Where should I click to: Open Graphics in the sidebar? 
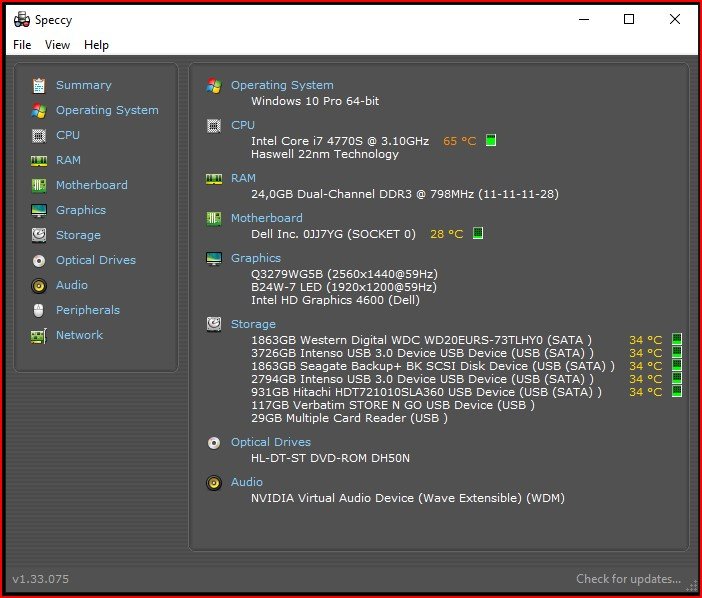[x=81, y=210]
